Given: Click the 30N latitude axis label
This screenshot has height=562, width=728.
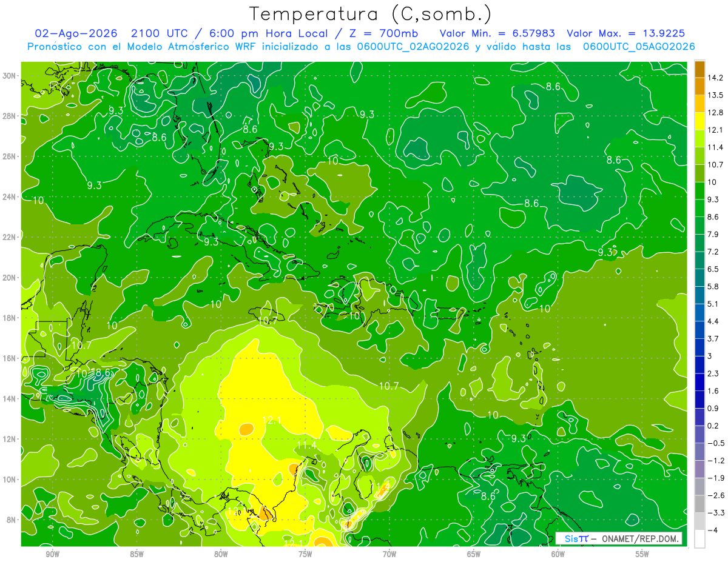Looking at the screenshot, I should [10, 76].
